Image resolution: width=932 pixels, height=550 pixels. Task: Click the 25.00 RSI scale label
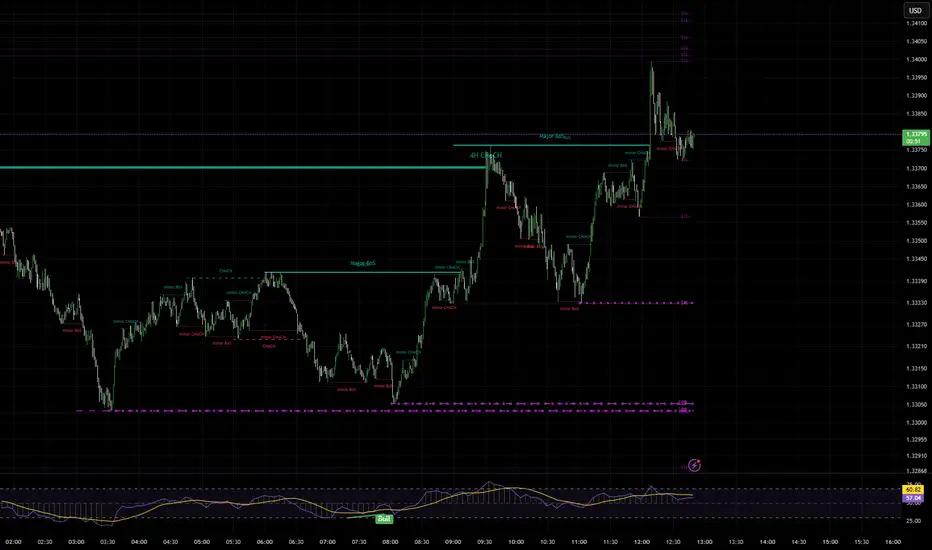pyautogui.click(x=914, y=521)
